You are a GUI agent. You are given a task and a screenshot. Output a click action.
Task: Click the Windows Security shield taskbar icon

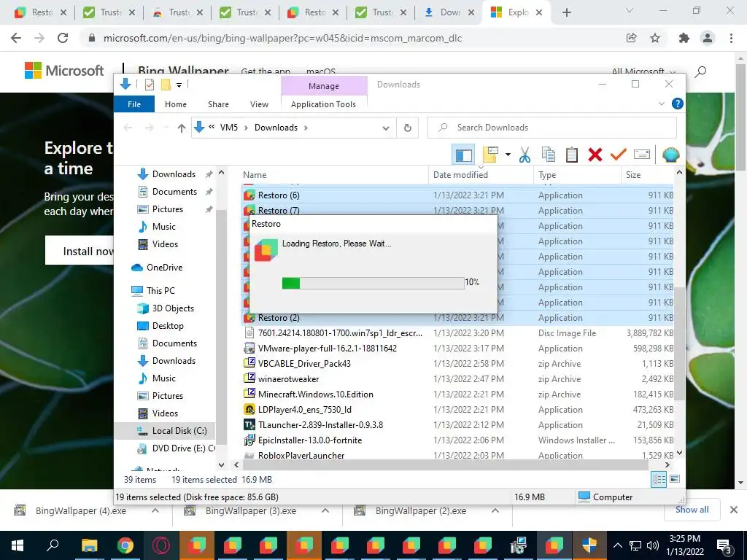589,545
